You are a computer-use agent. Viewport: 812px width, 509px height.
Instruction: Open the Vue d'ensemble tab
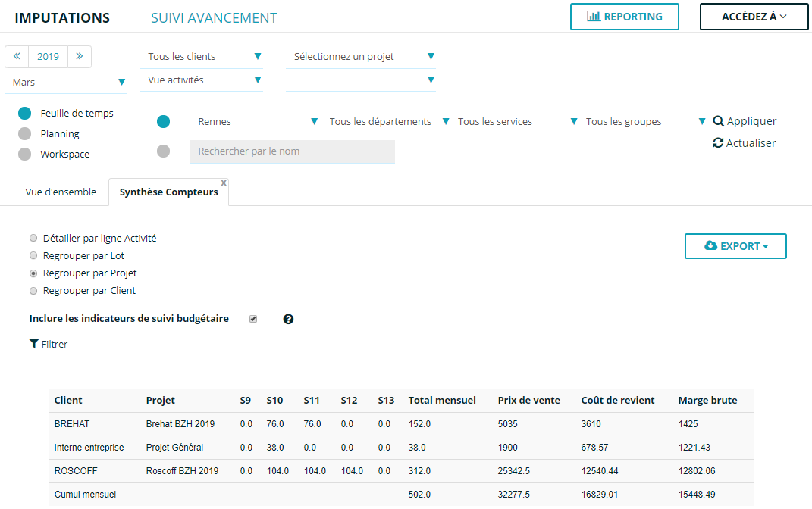click(x=61, y=192)
